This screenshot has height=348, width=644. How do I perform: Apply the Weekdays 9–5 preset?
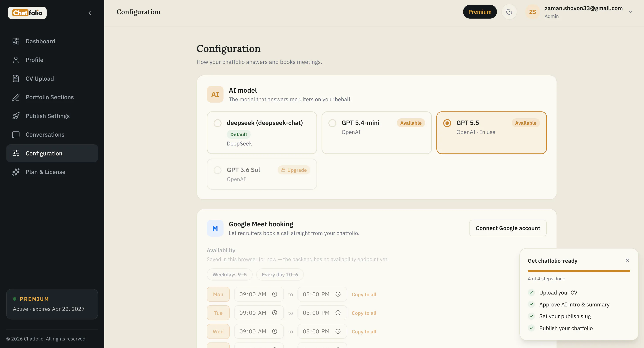(229, 275)
